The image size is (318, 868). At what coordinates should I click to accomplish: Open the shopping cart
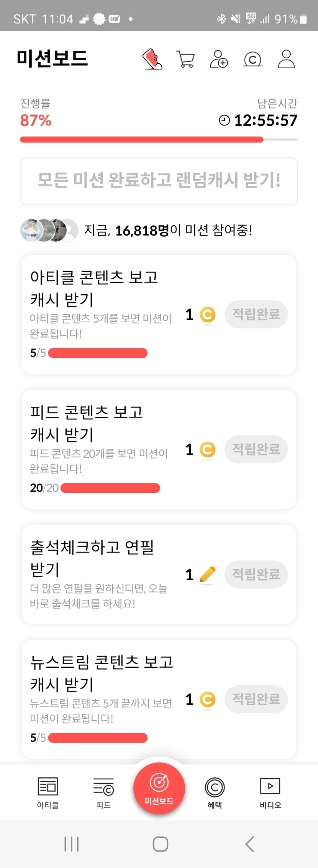click(x=185, y=59)
